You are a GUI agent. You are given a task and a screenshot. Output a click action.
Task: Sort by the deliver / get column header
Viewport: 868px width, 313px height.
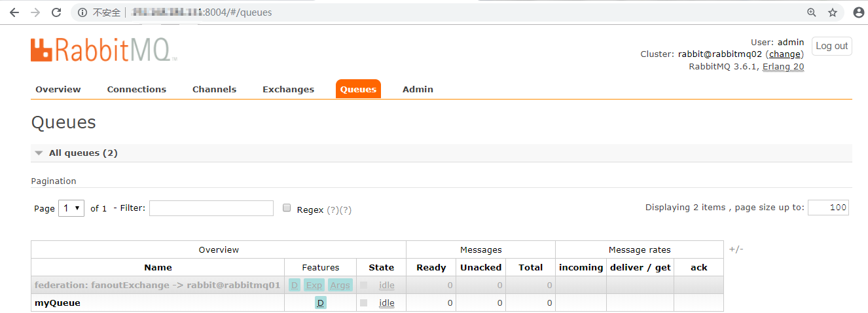640,267
